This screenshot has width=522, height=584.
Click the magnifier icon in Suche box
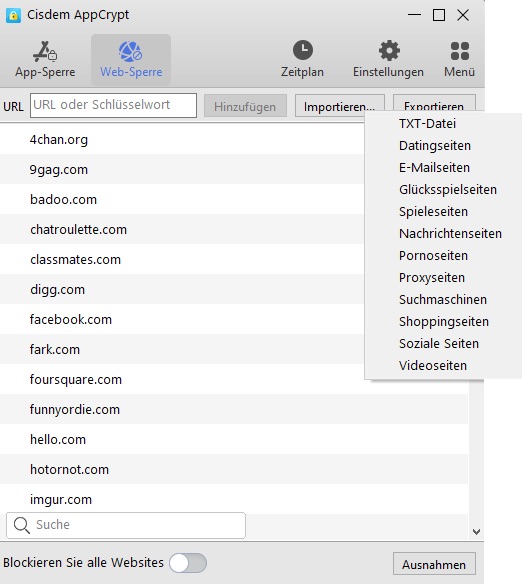pos(22,525)
